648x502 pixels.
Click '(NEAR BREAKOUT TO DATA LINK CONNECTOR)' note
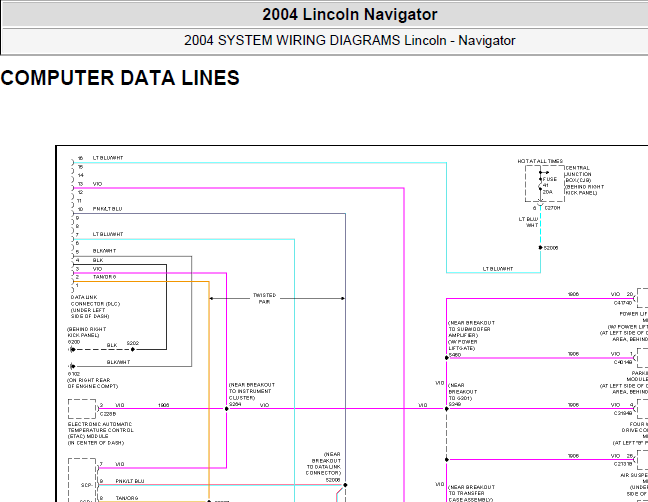(324, 464)
